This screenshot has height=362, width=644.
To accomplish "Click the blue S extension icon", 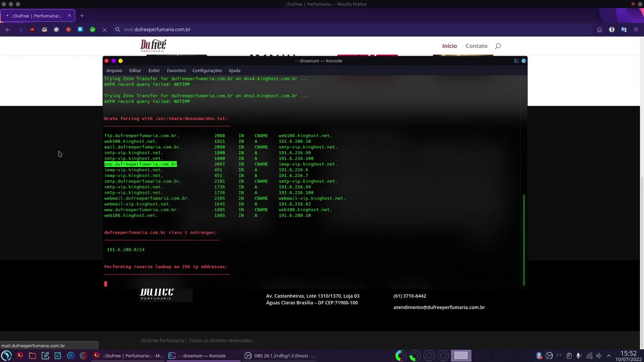I will click(80, 30).
